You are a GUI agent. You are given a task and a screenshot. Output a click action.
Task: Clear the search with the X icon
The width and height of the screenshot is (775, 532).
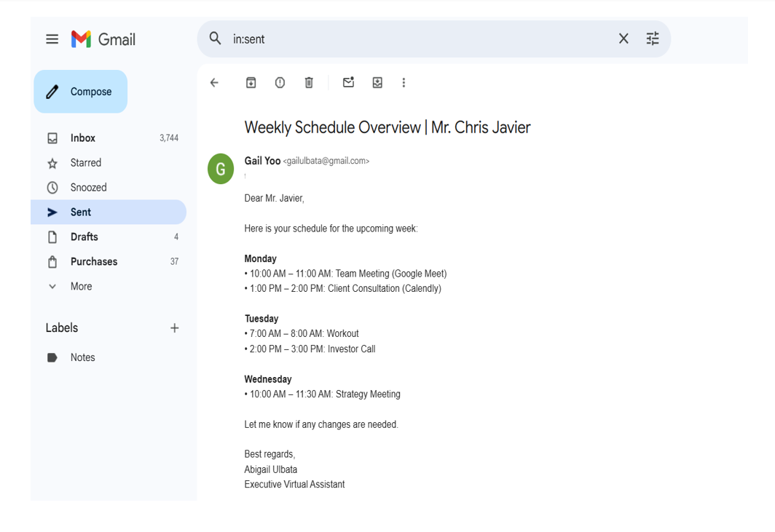pyautogui.click(x=623, y=39)
